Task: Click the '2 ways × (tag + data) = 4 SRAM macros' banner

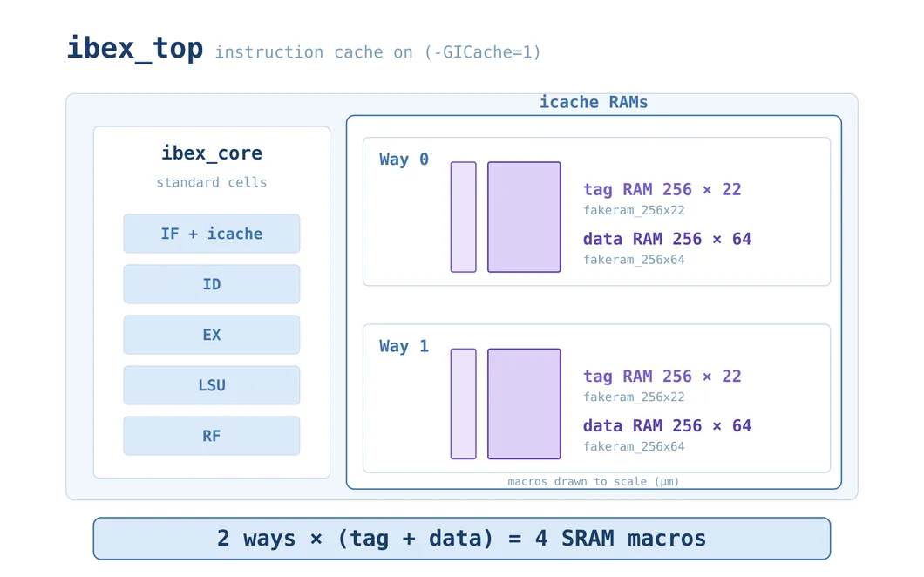Action: (x=461, y=539)
